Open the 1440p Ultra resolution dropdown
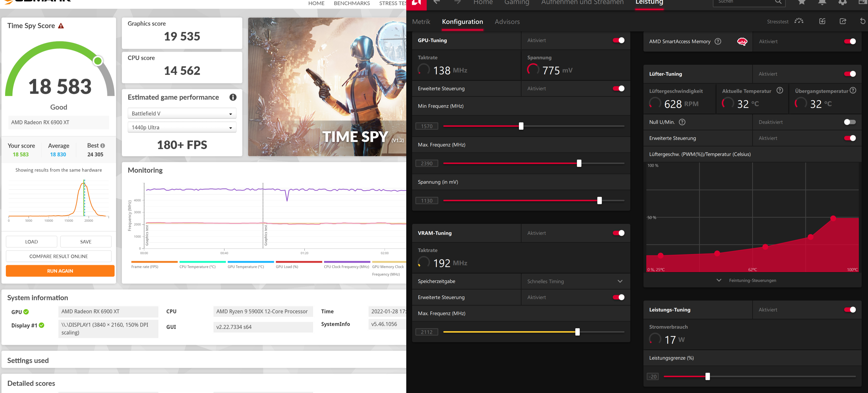The width and height of the screenshot is (868, 393). [x=182, y=128]
